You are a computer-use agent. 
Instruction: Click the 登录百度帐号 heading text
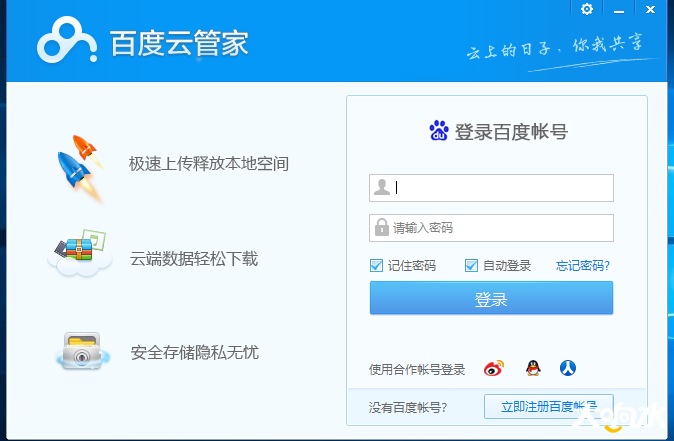point(512,131)
